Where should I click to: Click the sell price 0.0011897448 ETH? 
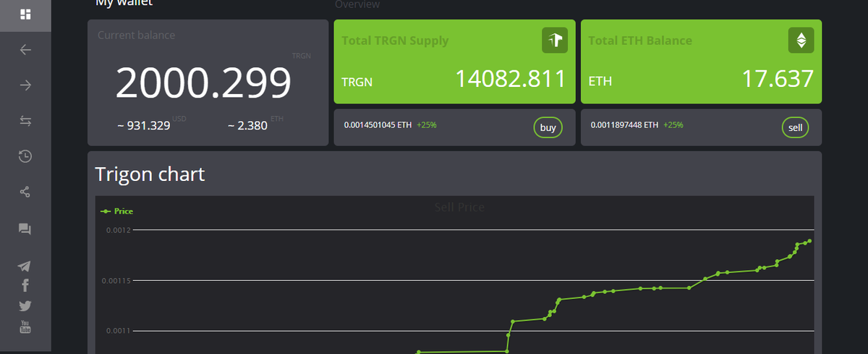pyautogui.click(x=624, y=125)
